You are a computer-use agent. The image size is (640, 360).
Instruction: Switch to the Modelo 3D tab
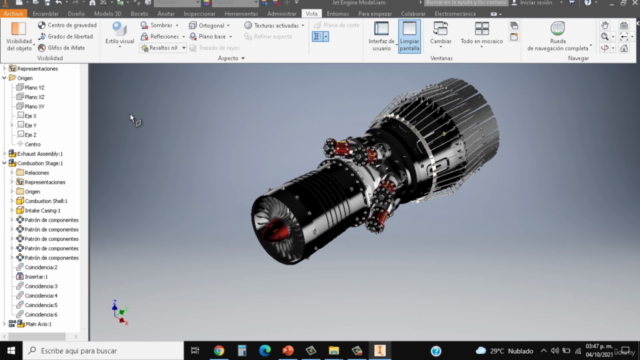[107, 13]
